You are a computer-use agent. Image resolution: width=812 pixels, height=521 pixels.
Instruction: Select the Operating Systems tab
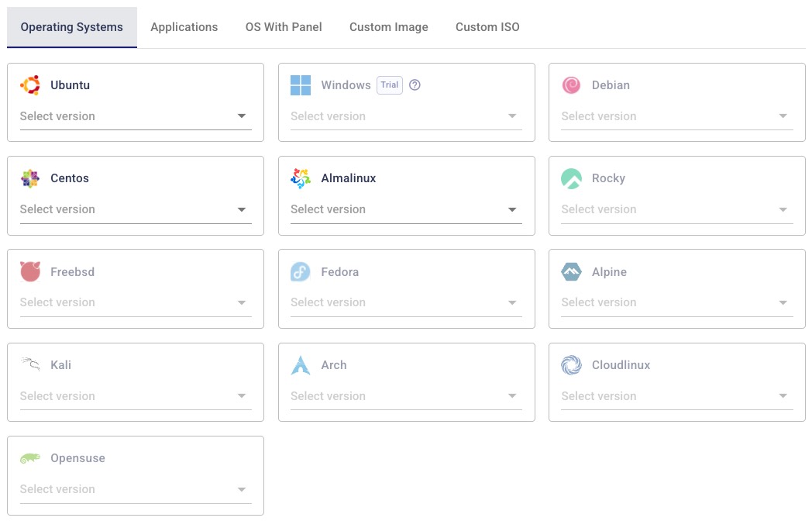click(72, 27)
